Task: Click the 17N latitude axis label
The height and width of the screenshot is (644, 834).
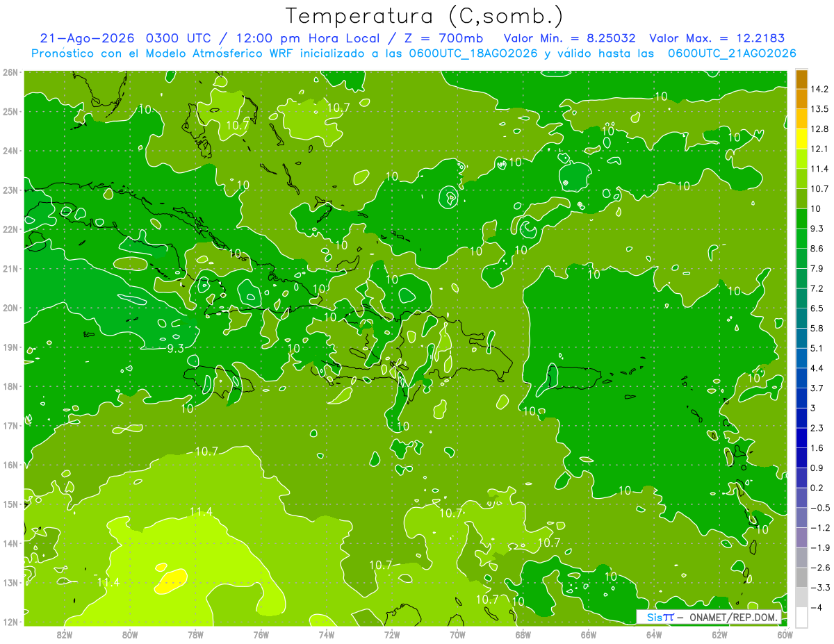Action: [x=10, y=425]
